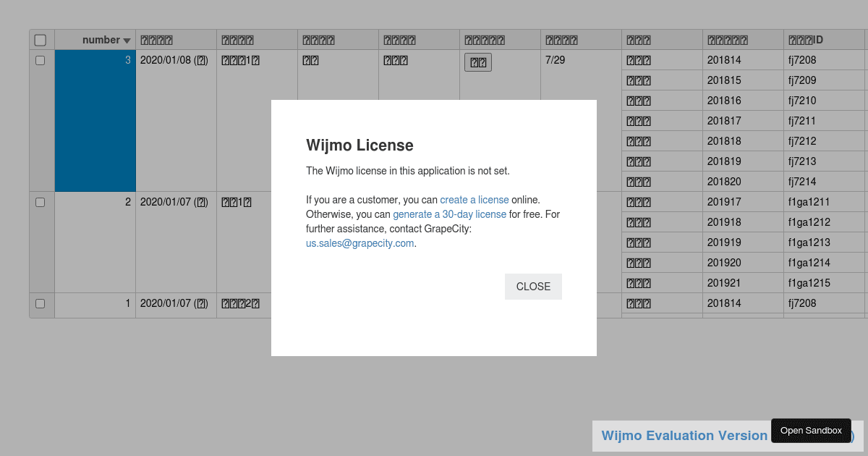Viewport: 868px width, 456px height.
Task: Open the Wijmo Evaluation Version link
Action: [684, 436]
